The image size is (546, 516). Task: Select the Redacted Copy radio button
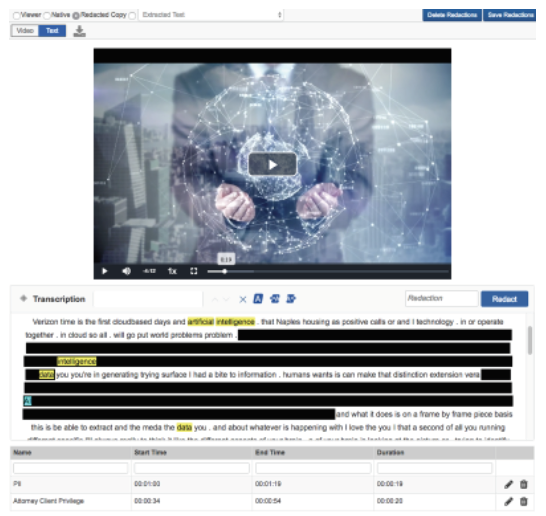click(76, 15)
